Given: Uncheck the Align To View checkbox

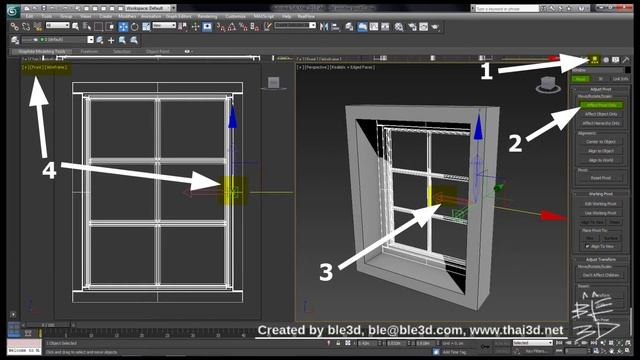Looking at the screenshot, I should (587, 247).
